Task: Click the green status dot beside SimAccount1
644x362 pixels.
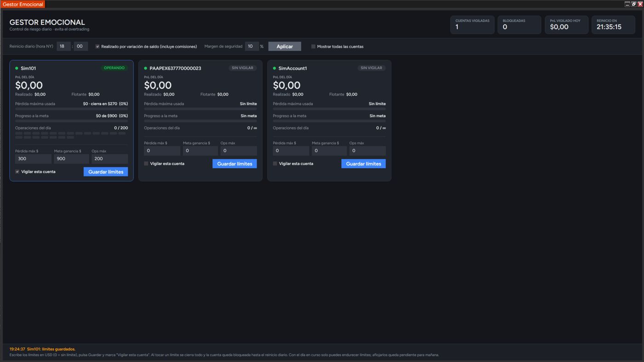Action: 274,68
